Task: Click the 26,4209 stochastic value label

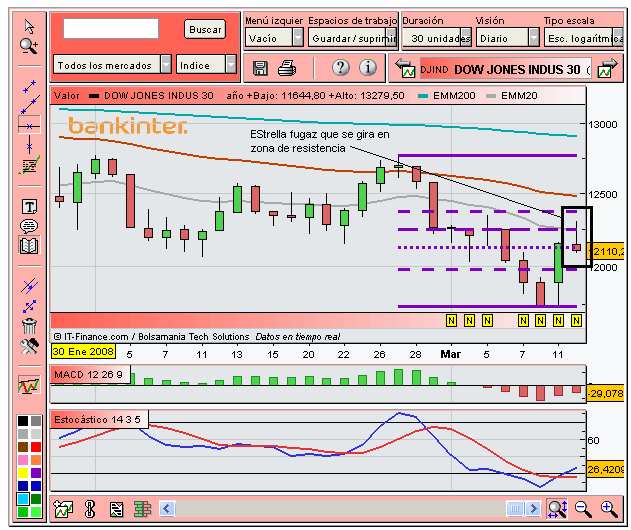Action: [x=606, y=469]
